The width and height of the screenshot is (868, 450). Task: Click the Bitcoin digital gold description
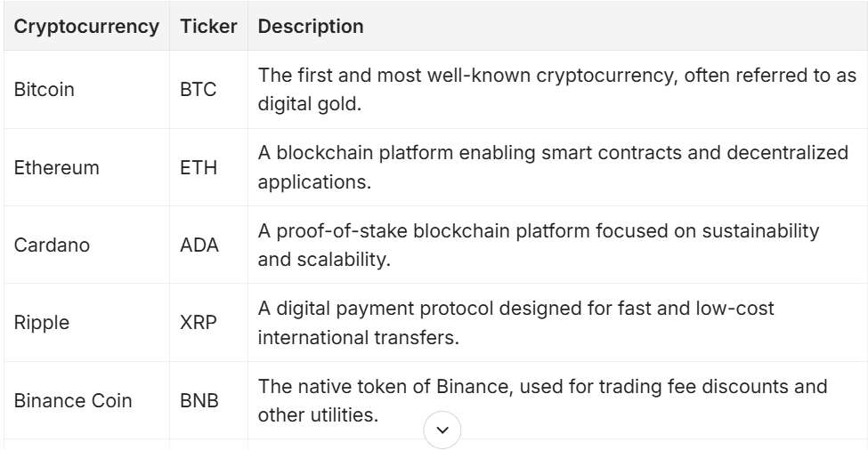tap(556, 91)
